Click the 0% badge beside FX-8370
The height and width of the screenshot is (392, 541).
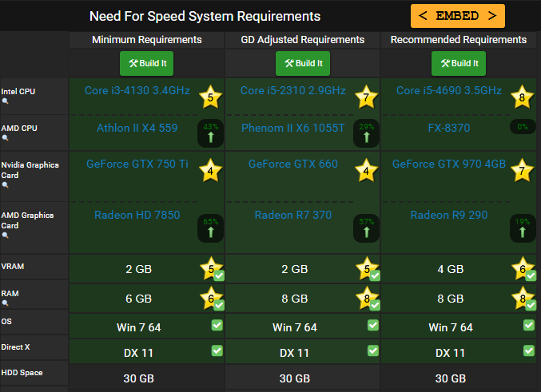coord(523,127)
